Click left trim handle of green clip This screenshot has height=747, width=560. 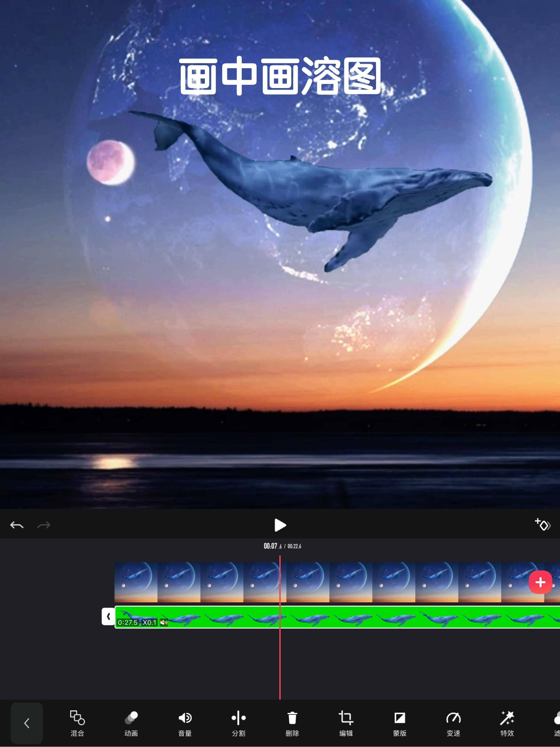click(108, 617)
